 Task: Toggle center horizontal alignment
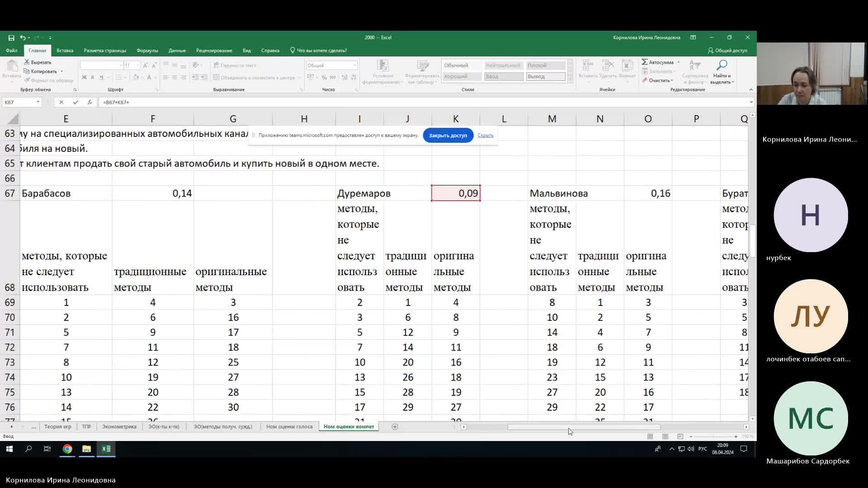coord(175,77)
